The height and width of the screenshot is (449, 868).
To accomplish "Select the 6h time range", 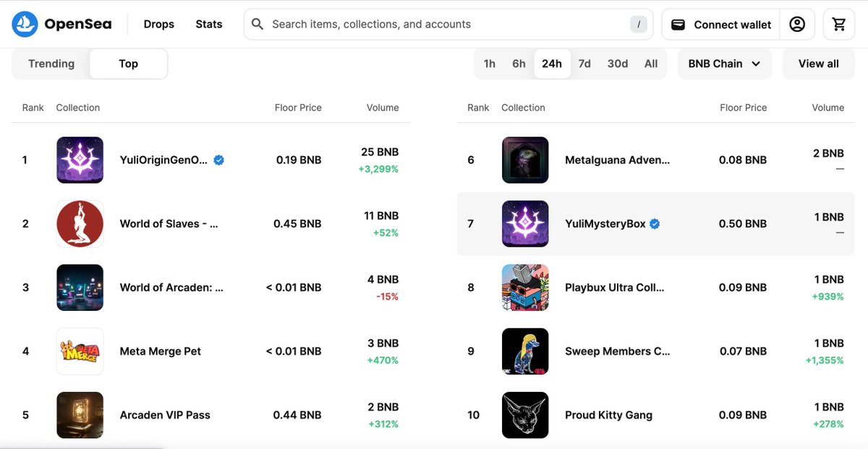I will coord(519,64).
